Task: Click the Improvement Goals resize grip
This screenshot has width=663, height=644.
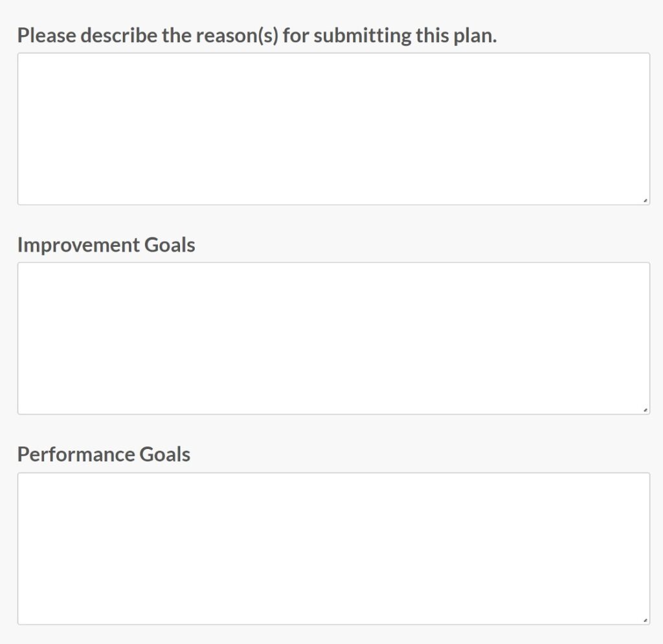Action: (x=646, y=409)
